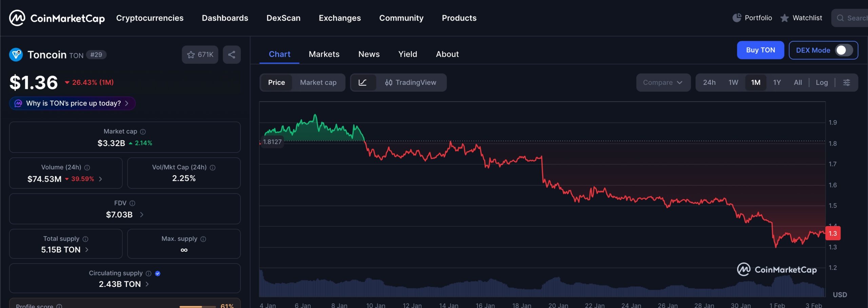Click Max. supply info icon
The image size is (868, 308).
pos(203,239)
